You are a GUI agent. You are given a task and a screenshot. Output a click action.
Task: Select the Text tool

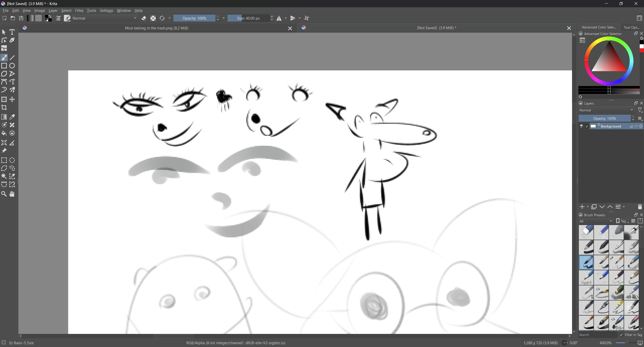(12, 32)
